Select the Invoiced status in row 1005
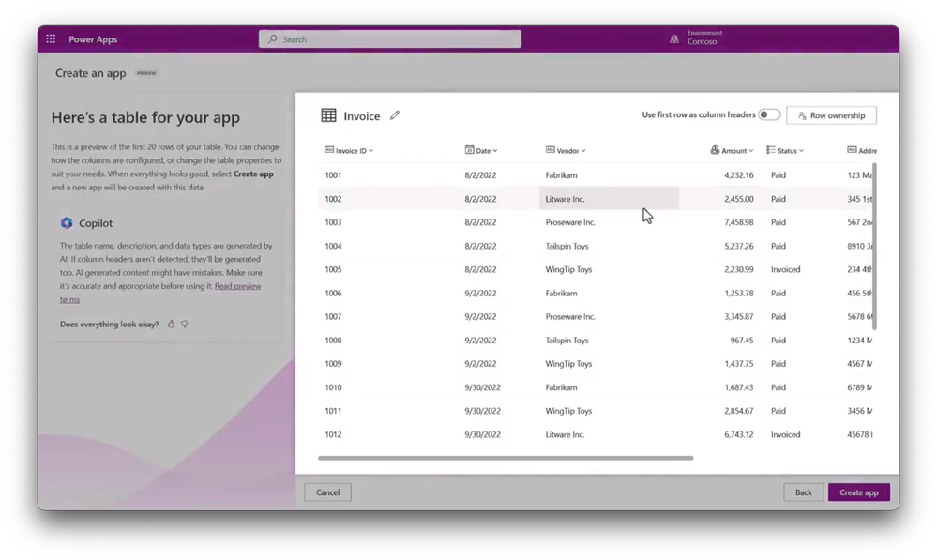Viewport: 937px width, 560px height. tap(785, 269)
